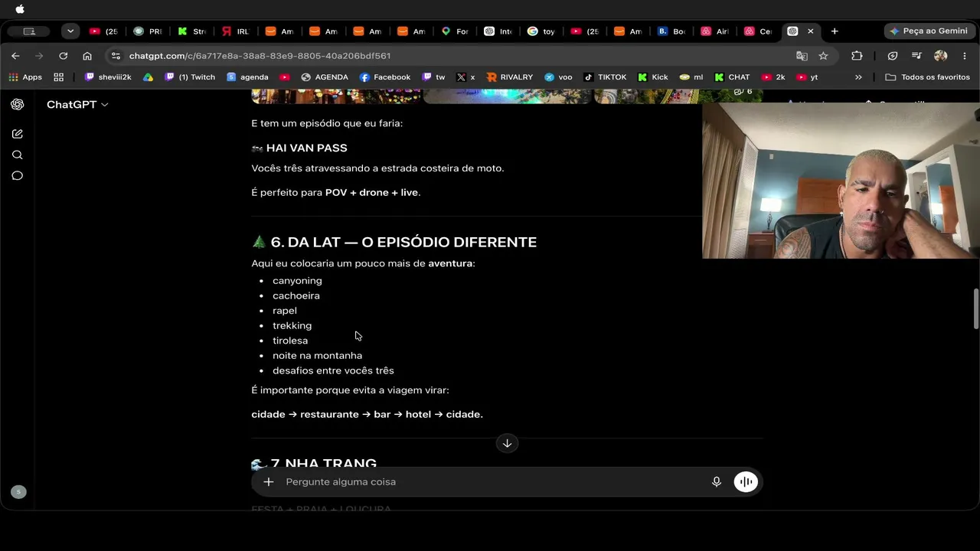
Task: Open the yt YouTube bookmark
Action: coord(807,77)
